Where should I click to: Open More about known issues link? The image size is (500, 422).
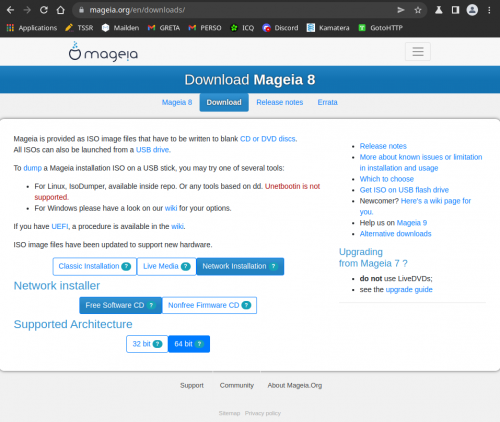tap(421, 162)
